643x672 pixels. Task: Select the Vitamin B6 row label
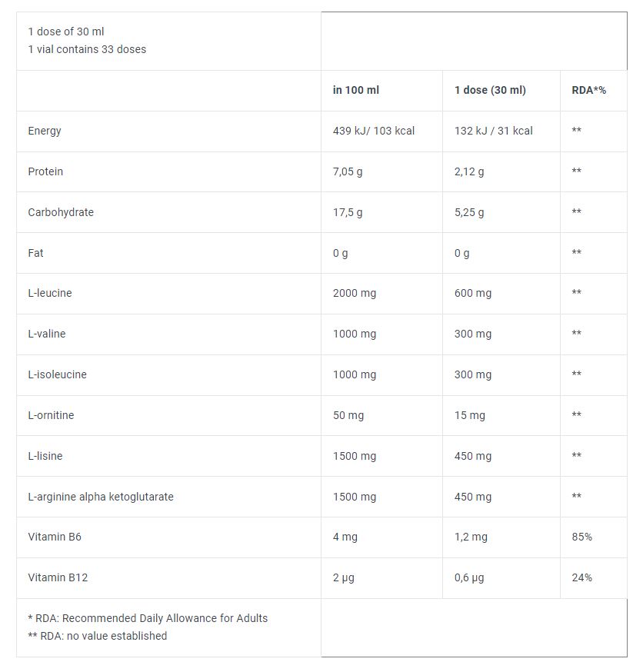click(55, 537)
